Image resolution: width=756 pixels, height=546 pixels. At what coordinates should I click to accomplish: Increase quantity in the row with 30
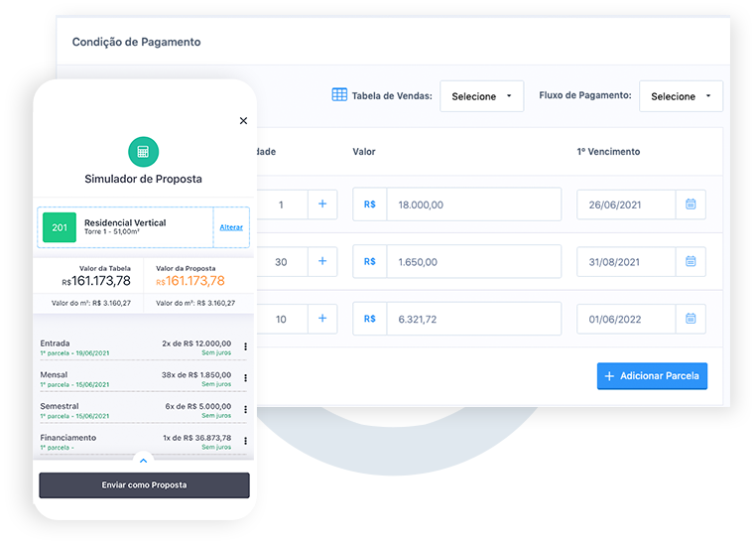tap(321, 262)
